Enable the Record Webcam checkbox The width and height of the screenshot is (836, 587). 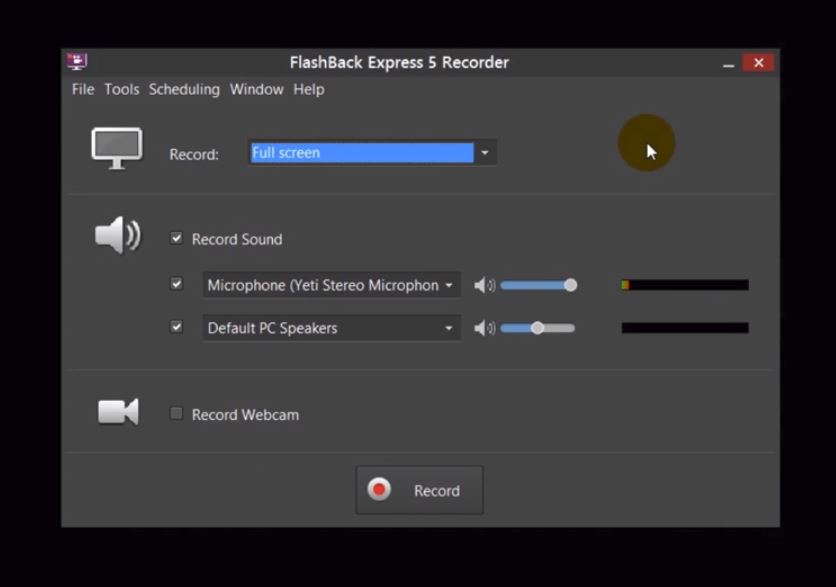[x=176, y=413]
